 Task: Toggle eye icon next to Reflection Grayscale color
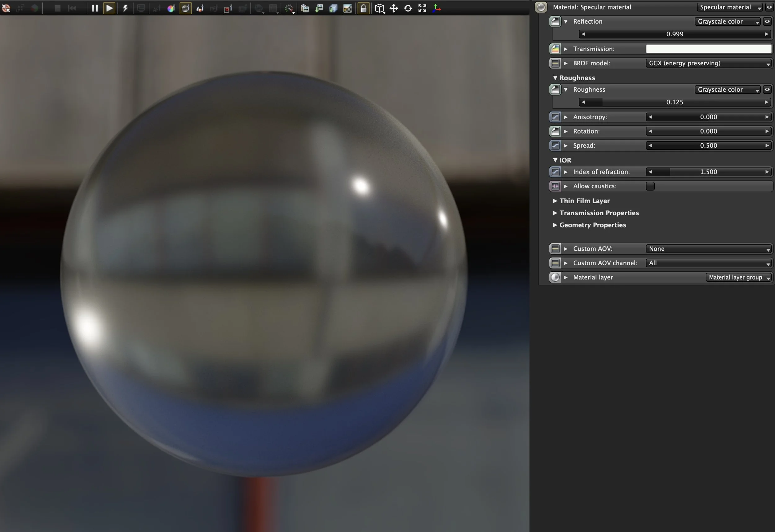pos(767,21)
